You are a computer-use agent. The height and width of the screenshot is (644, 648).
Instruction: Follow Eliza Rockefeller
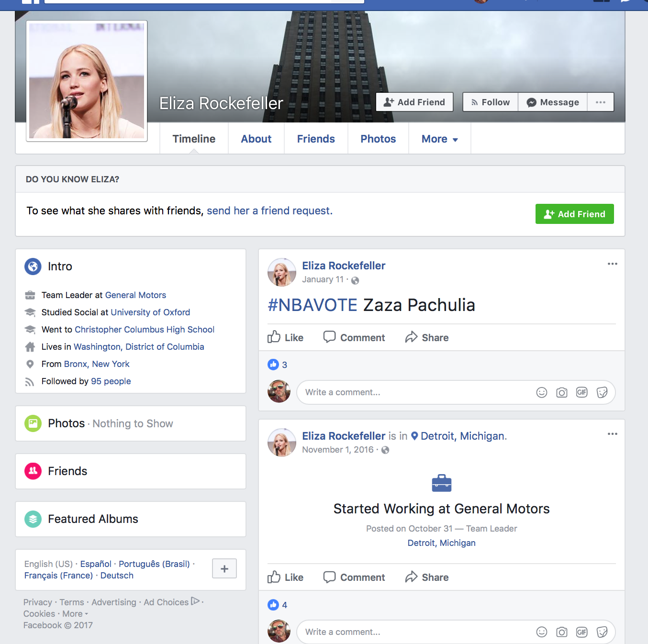pyautogui.click(x=490, y=102)
